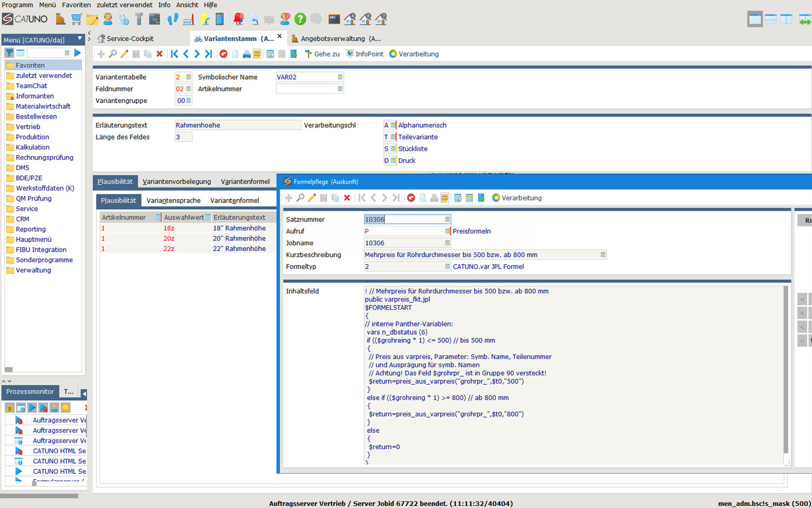Click the shopping cart icon in main toolbar
The image size is (812, 508).
pos(76,19)
